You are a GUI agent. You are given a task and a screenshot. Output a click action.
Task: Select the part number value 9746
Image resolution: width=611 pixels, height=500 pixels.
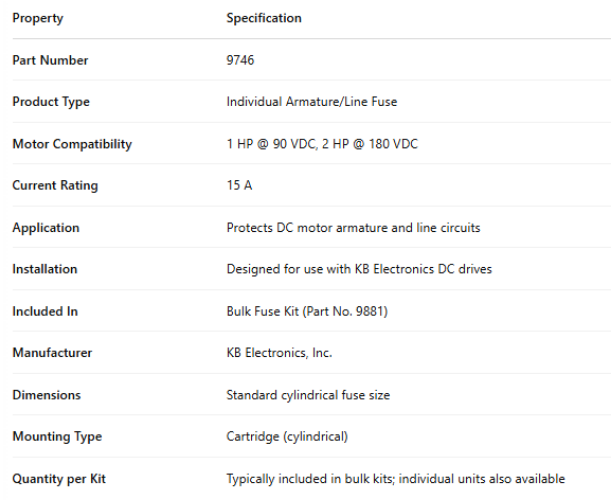pos(240,60)
